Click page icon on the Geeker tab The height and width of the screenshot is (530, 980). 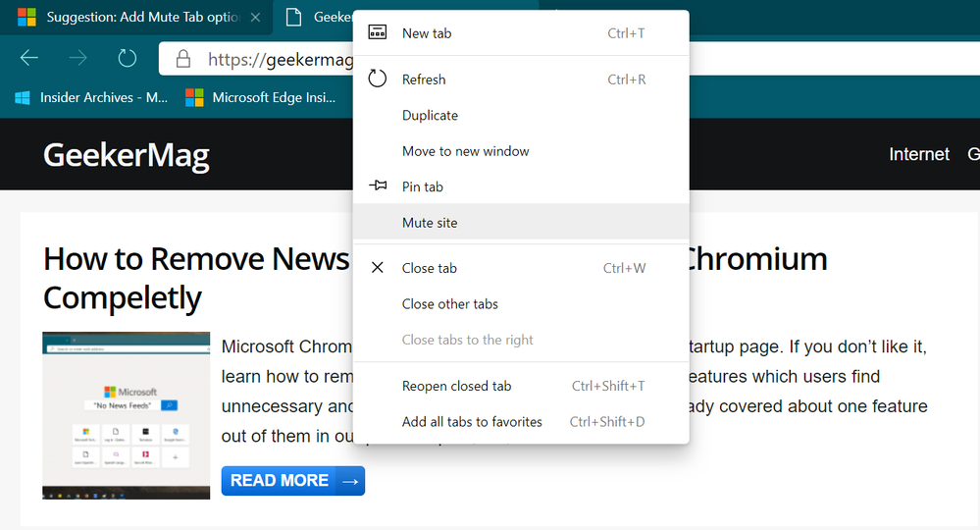[293, 17]
